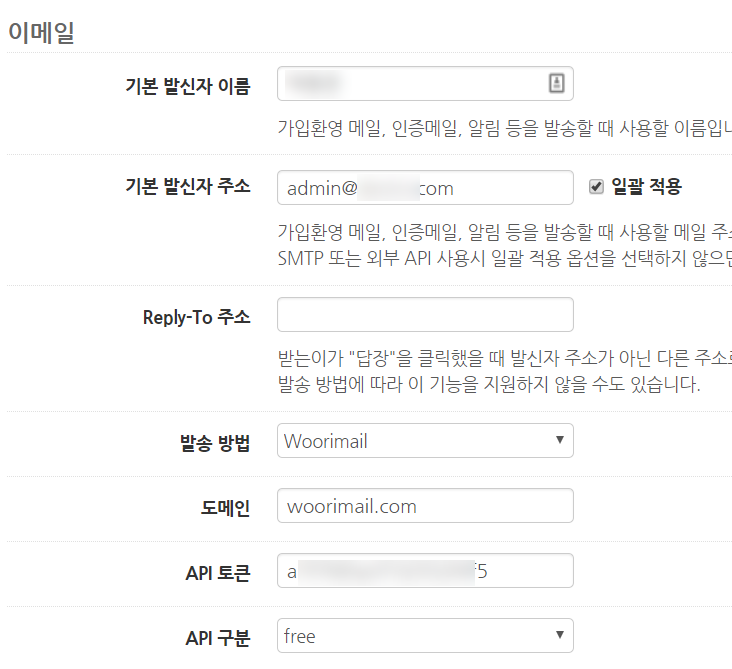The height and width of the screenshot is (669, 732).
Task: Open the 발송 방법 Woorimail dropdown
Action: point(425,440)
